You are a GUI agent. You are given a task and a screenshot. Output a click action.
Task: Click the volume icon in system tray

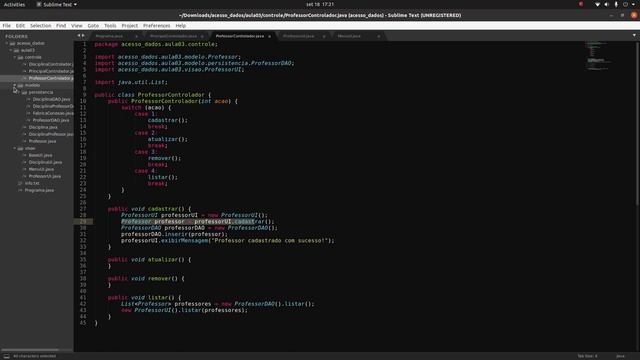click(607, 4)
